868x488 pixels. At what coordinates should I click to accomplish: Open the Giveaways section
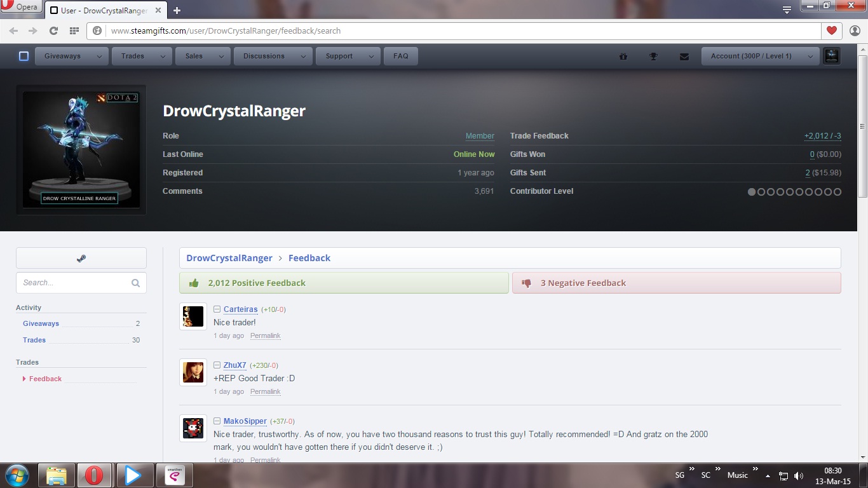pyautogui.click(x=62, y=56)
